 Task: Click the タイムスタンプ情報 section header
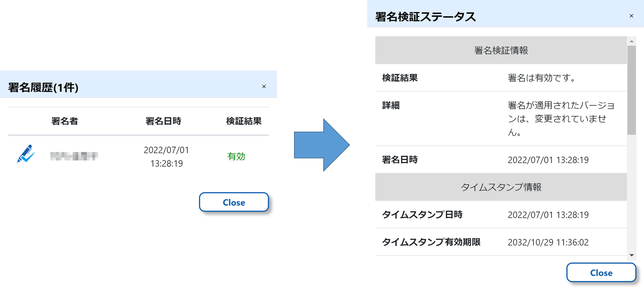[x=501, y=187]
